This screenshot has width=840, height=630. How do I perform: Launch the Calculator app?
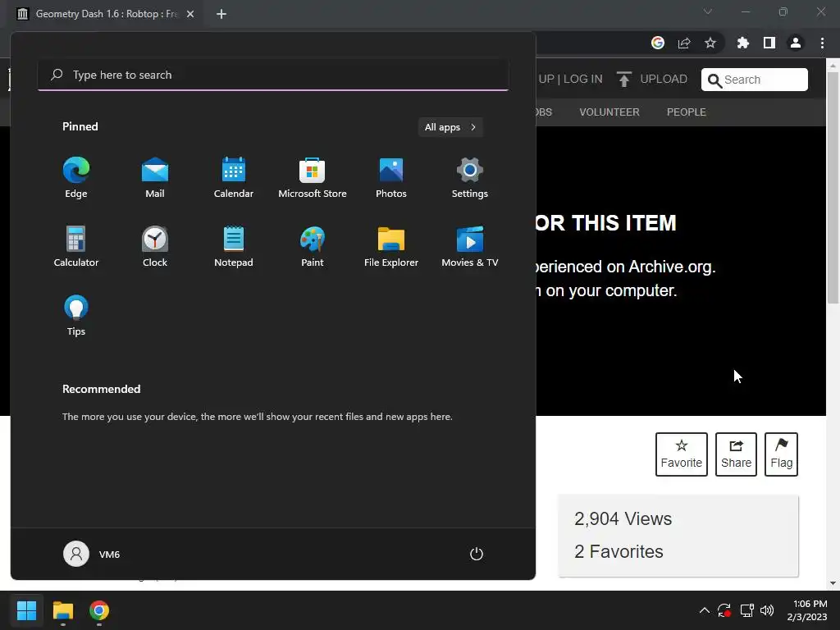(76, 246)
